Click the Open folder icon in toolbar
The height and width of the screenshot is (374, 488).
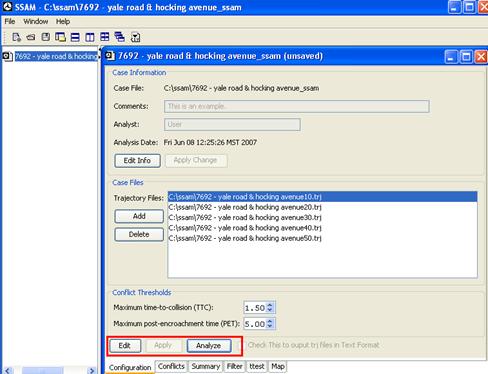31,37
